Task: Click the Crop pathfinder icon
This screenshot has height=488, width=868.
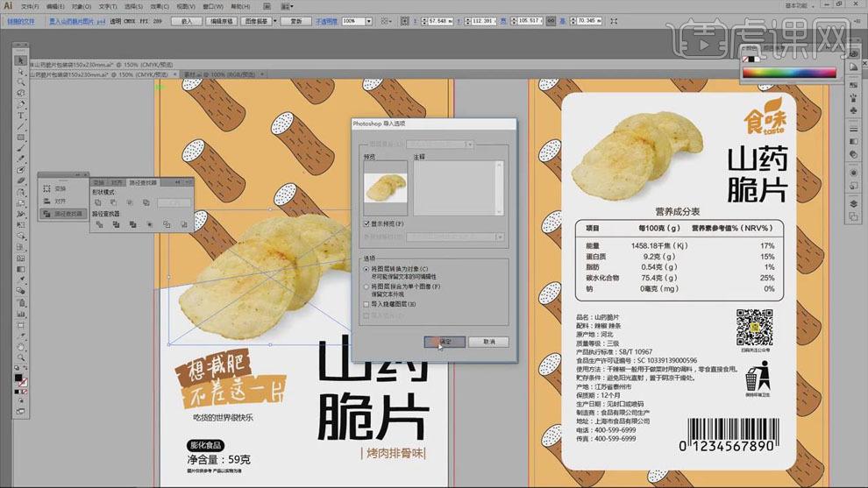Action: tap(150, 224)
